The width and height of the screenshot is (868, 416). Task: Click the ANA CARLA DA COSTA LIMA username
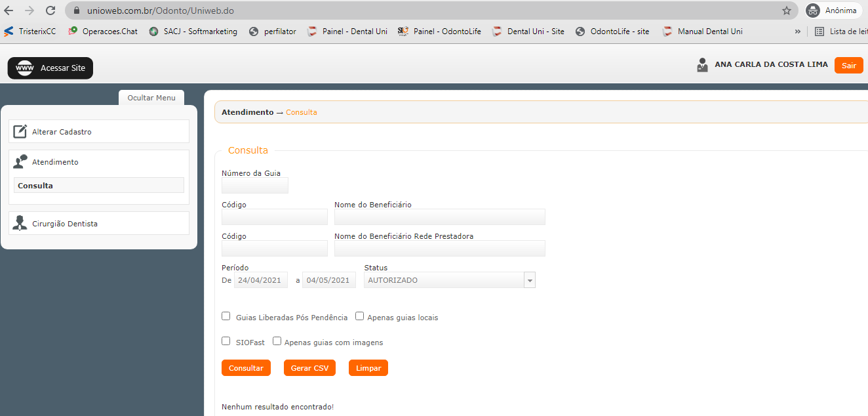click(772, 65)
